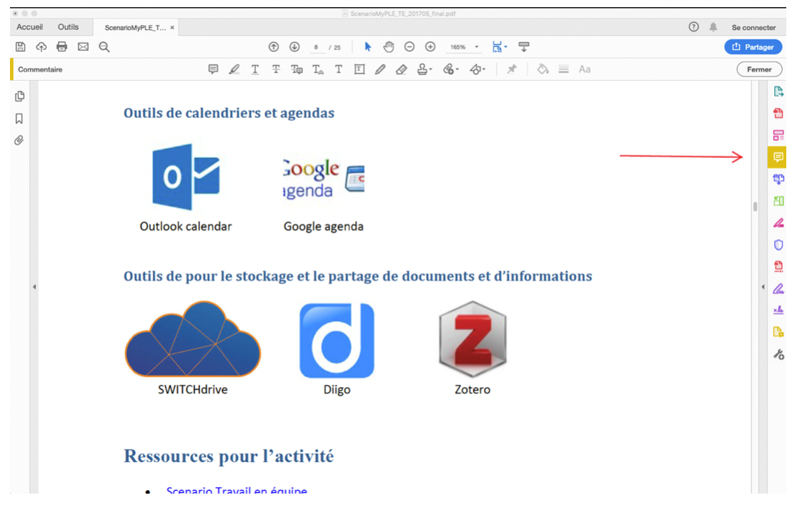Activate the selection arrow tool
812x508 pixels.
(x=367, y=47)
